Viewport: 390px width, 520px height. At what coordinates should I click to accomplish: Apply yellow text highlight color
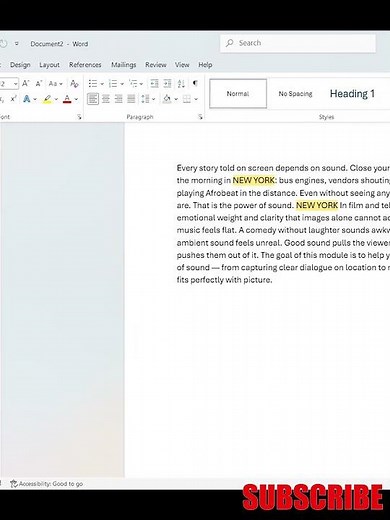pyautogui.click(x=47, y=99)
